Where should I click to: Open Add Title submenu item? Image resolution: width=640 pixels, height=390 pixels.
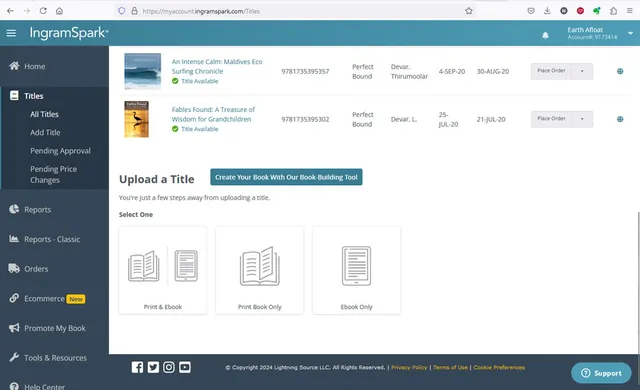[45, 133]
